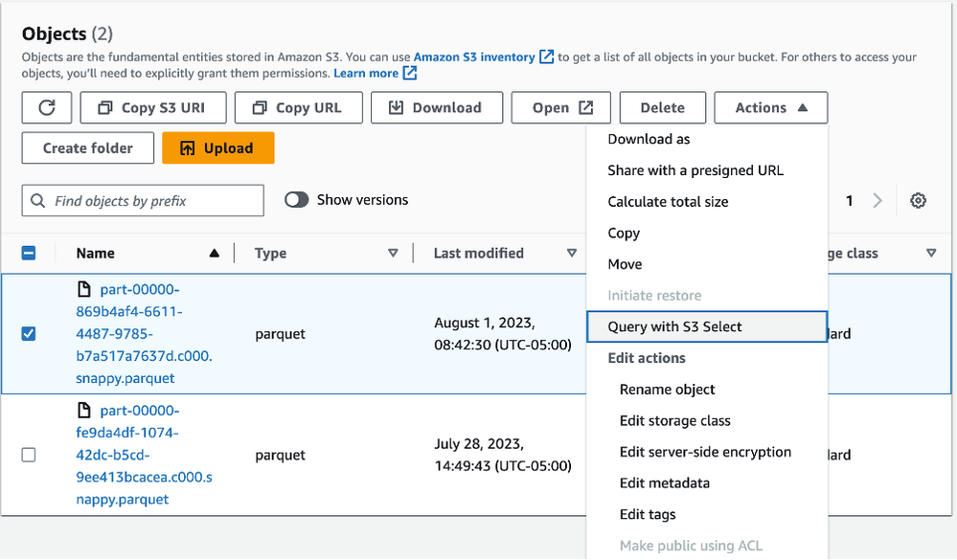This screenshot has height=560, width=957.
Task: Toggle the Show versions switch
Action: click(297, 200)
